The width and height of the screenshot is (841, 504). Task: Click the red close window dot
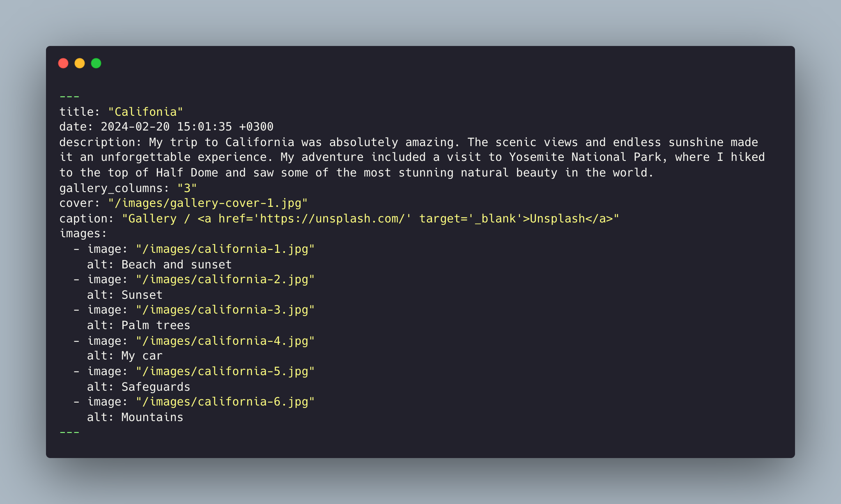[63, 63]
